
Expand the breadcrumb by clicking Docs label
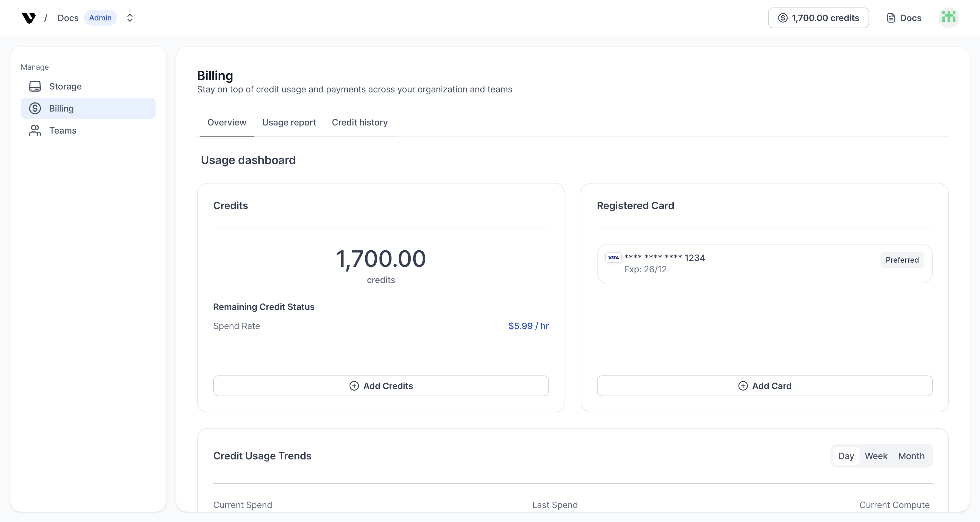coord(68,18)
